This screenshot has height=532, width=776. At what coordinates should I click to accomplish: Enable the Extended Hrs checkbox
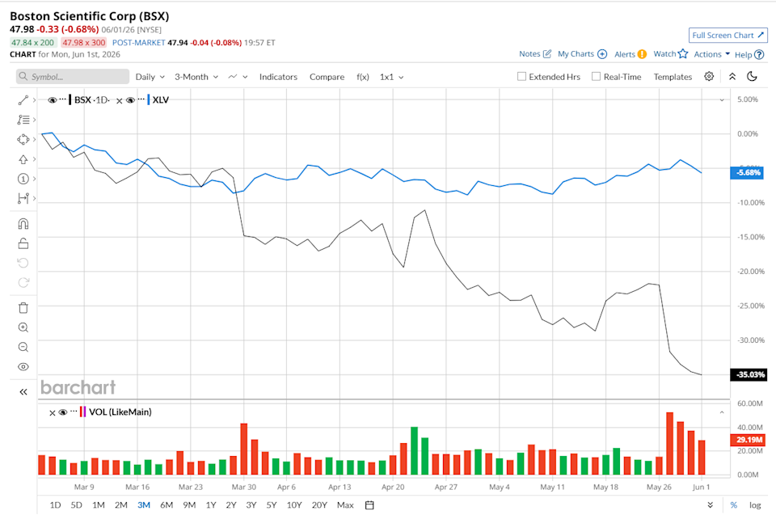521,76
